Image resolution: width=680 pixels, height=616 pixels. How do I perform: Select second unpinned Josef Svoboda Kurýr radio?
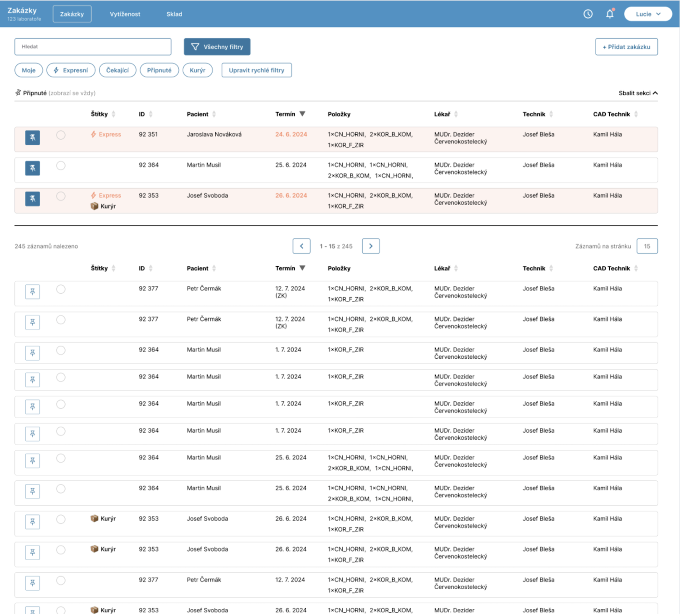tap(61, 550)
